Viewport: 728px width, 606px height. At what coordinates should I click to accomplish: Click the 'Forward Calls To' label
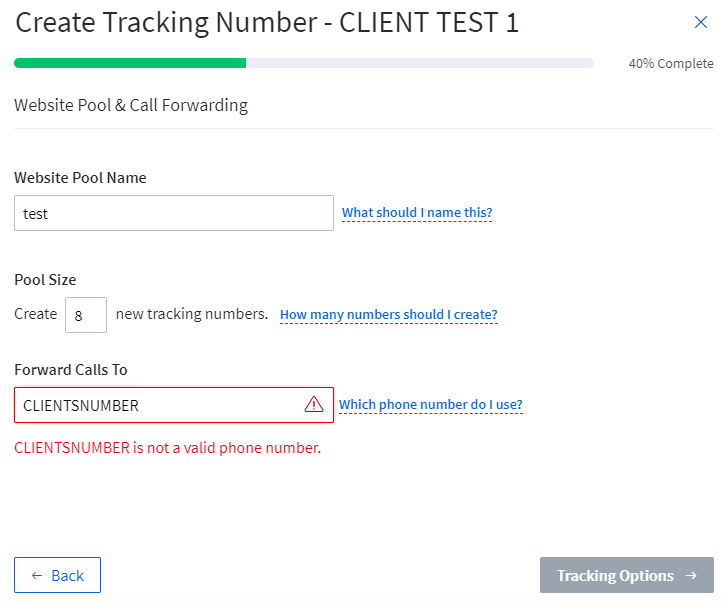coord(71,370)
